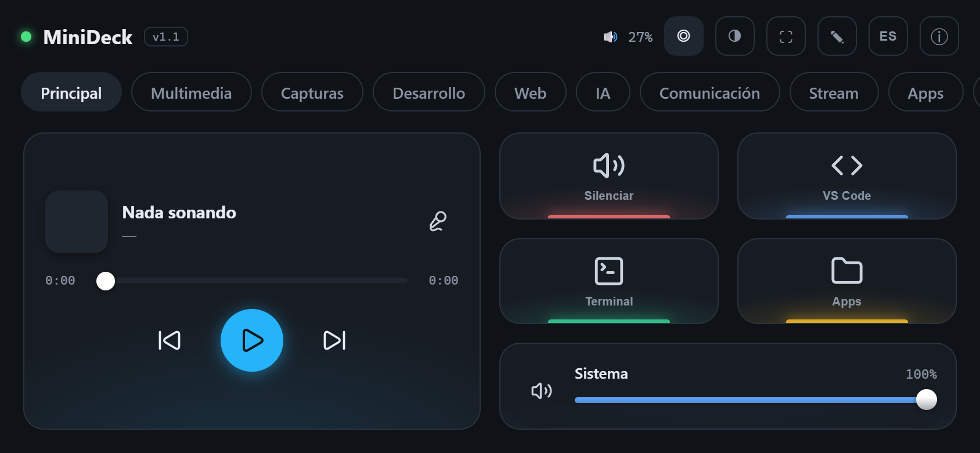This screenshot has width=980, height=453.
Task: Click the 'Nada sonando' track title
Action: tap(179, 213)
